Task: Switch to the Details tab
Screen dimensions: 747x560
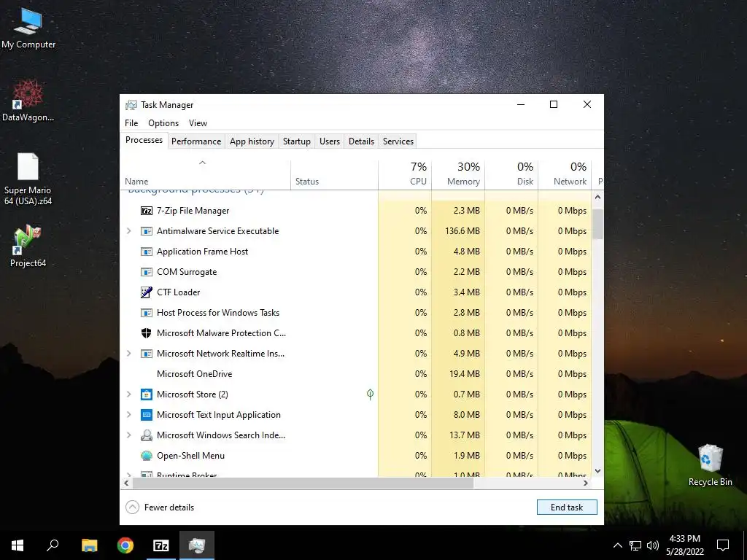Action: [x=362, y=141]
